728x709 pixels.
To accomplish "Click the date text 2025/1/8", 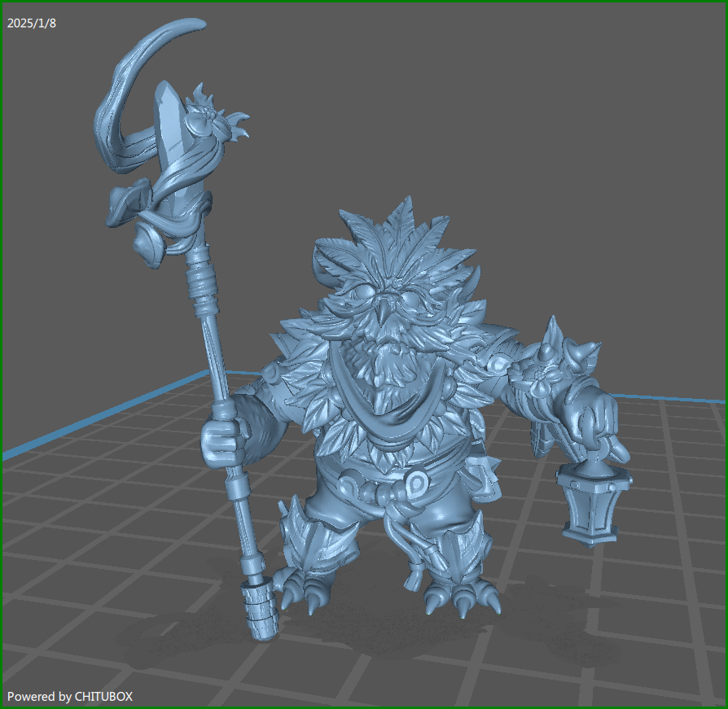I will [x=32, y=23].
